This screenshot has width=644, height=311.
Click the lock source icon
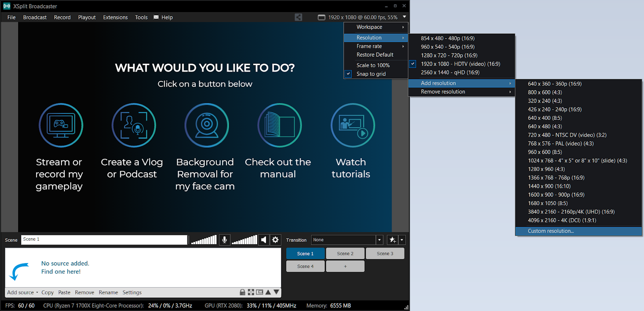pyautogui.click(x=242, y=292)
